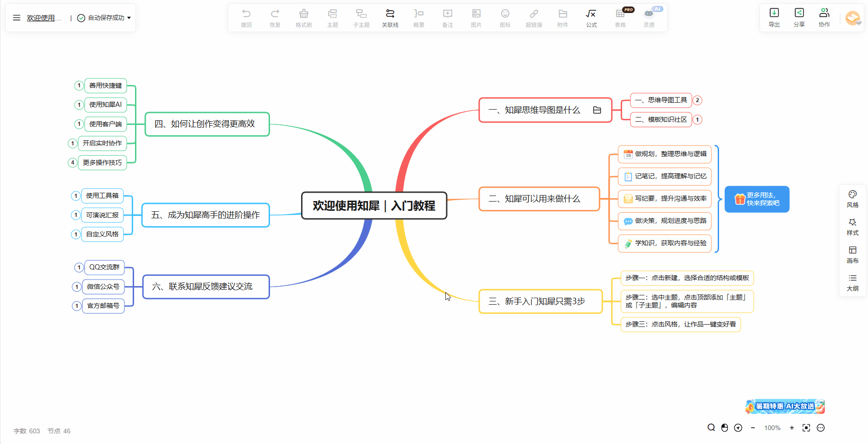Open the hamburger menu

pos(17,18)
